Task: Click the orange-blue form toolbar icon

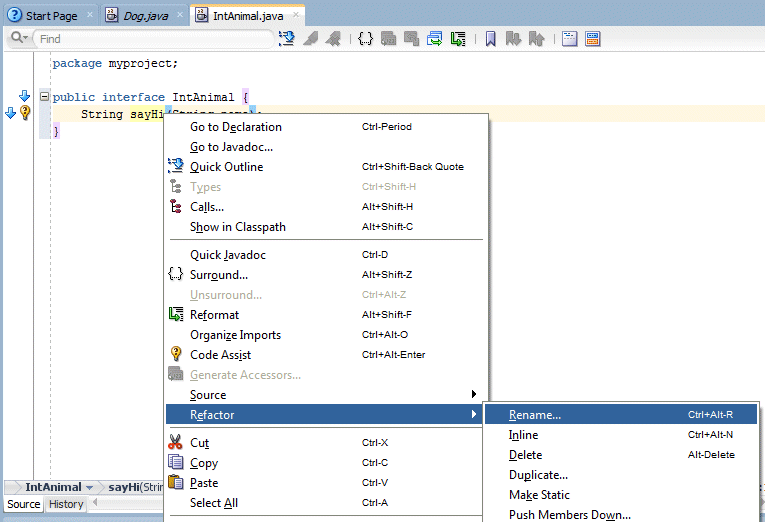Action: [593, 39]
